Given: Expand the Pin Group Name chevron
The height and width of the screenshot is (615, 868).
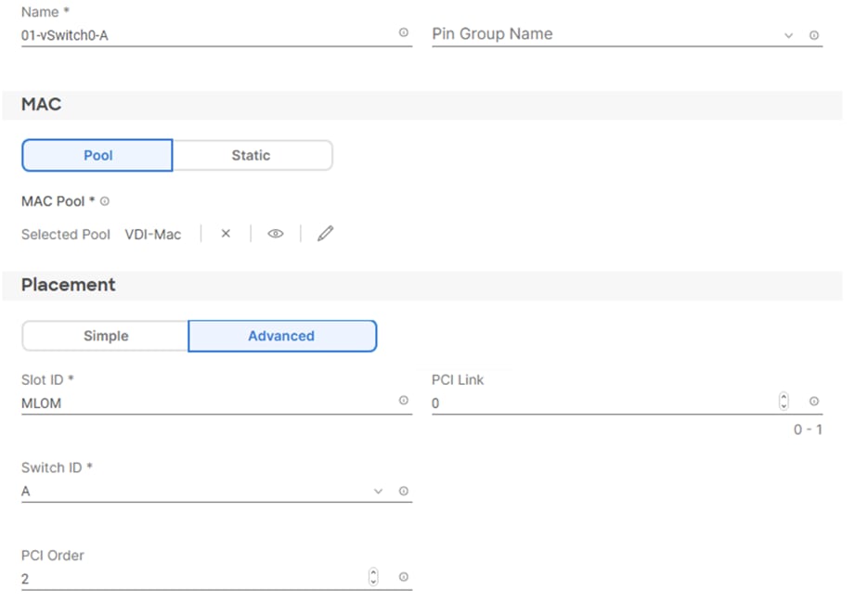Looking at the screenshot, I should pos(788,35).
